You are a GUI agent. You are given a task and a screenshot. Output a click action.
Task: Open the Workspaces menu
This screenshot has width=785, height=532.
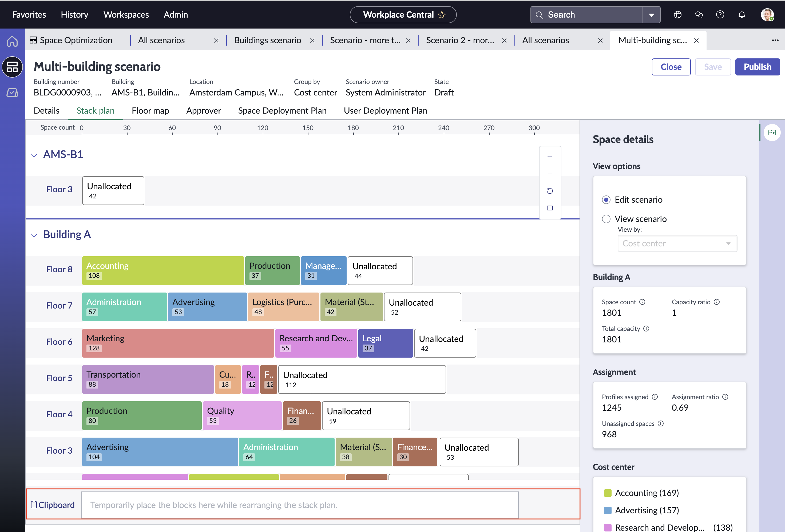click(126, 14)
